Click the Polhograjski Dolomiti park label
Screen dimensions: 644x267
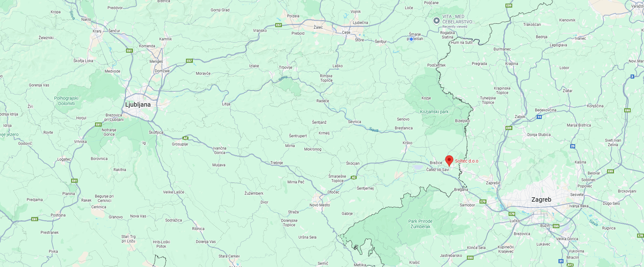tap(66, 101)
